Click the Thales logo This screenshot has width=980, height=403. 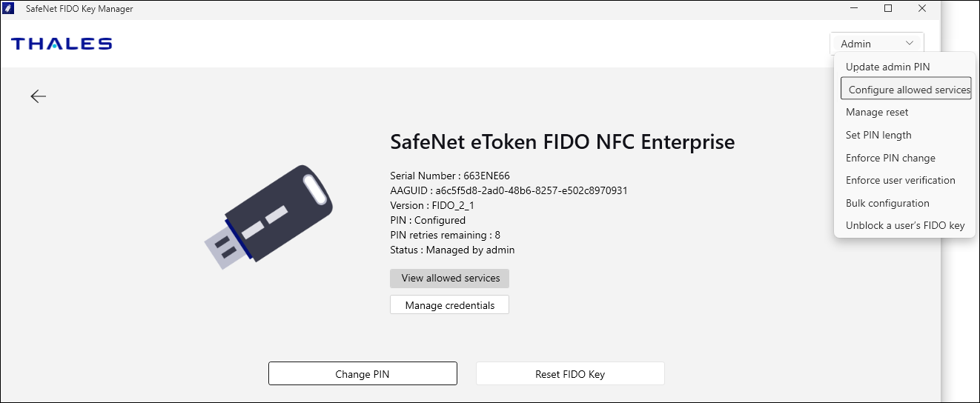coord(62,44)
